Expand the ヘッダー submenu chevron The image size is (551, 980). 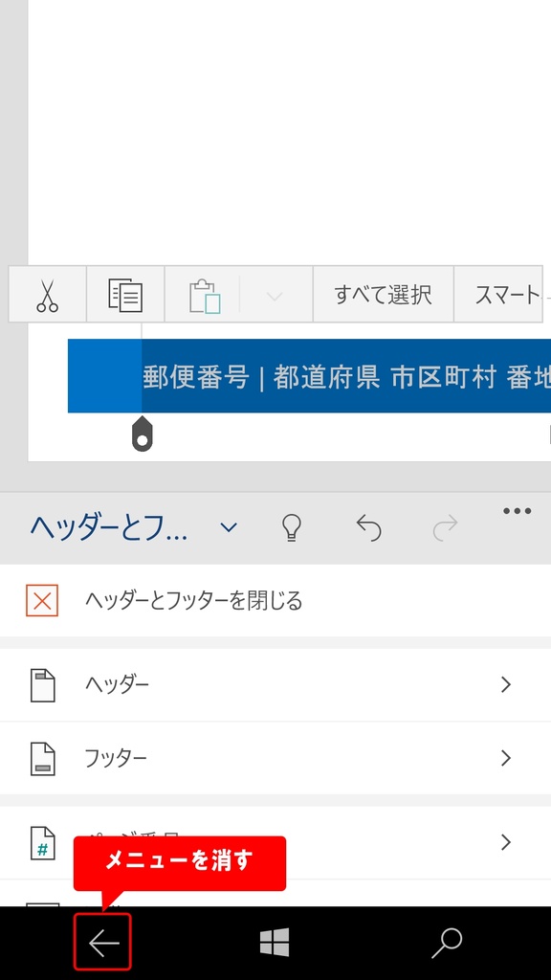click(506, 685)
